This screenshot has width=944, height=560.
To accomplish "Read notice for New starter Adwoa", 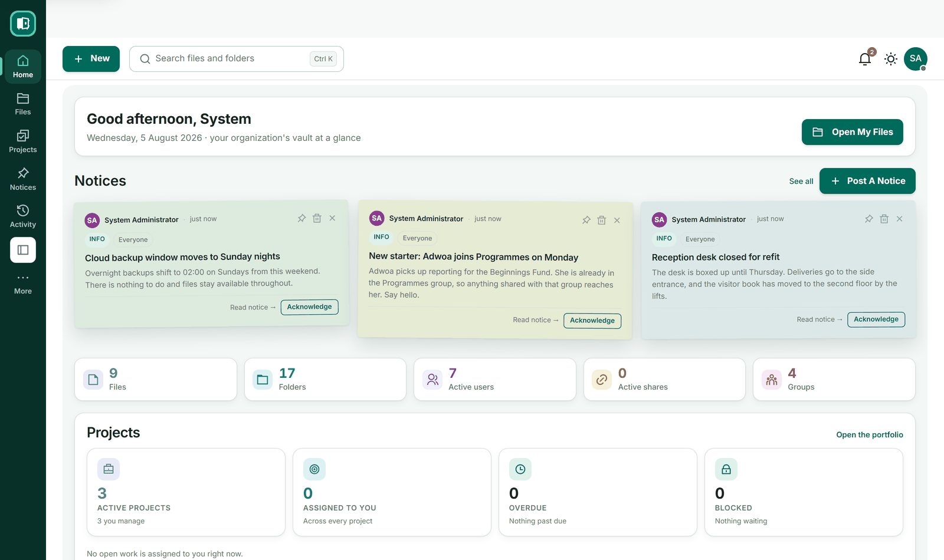I will pos(536,320).
